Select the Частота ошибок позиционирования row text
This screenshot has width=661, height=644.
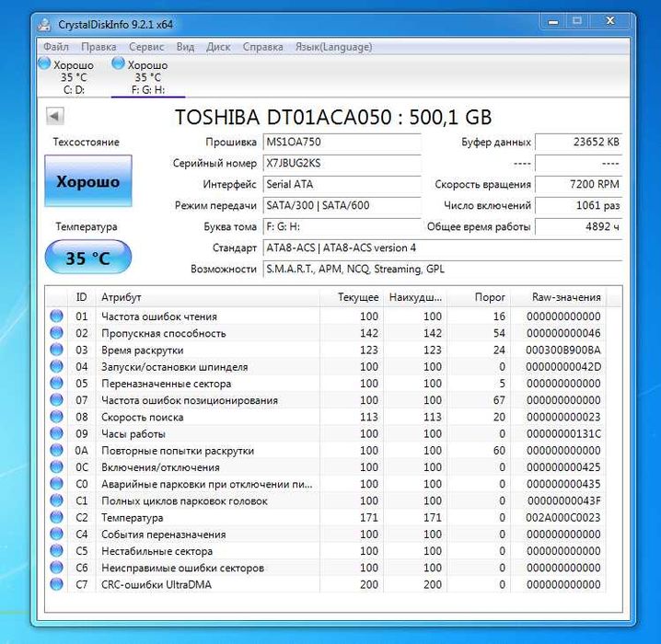190,400
